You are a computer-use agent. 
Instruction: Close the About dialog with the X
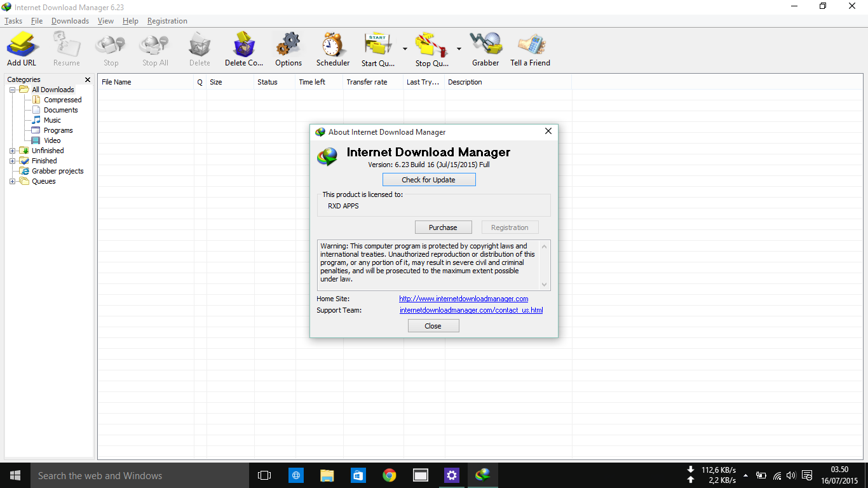[x=548, y=132]
